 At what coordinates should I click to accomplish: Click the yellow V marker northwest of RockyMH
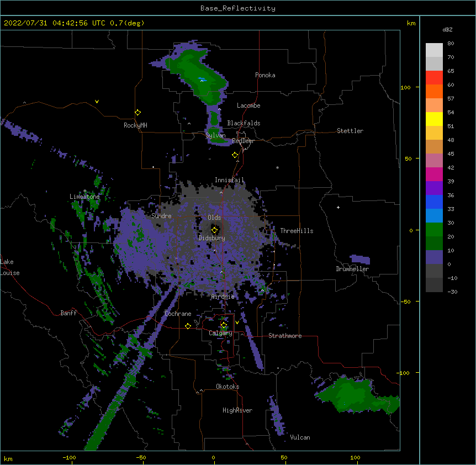[x=97, y=102]
